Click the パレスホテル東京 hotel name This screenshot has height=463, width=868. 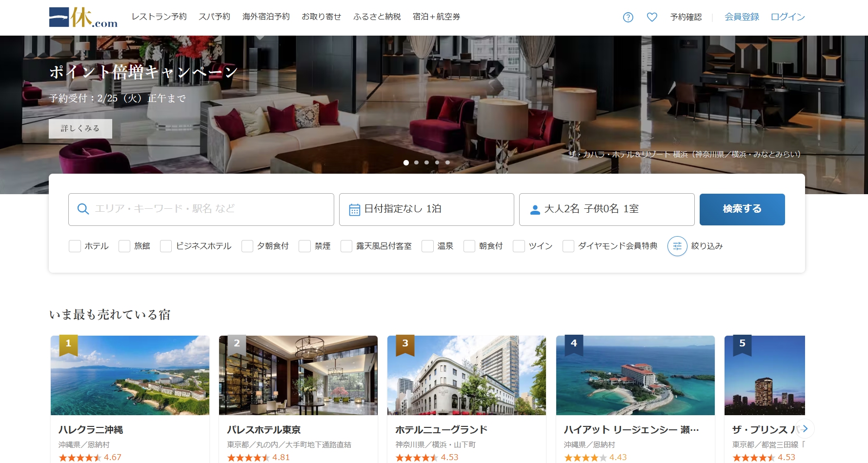[x=264, y=430]
